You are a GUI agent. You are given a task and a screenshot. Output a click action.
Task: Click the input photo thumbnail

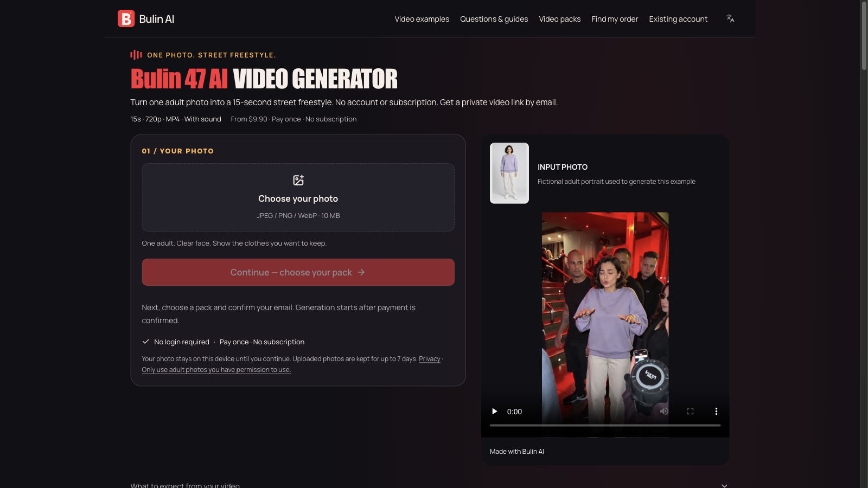coord(509,173)
